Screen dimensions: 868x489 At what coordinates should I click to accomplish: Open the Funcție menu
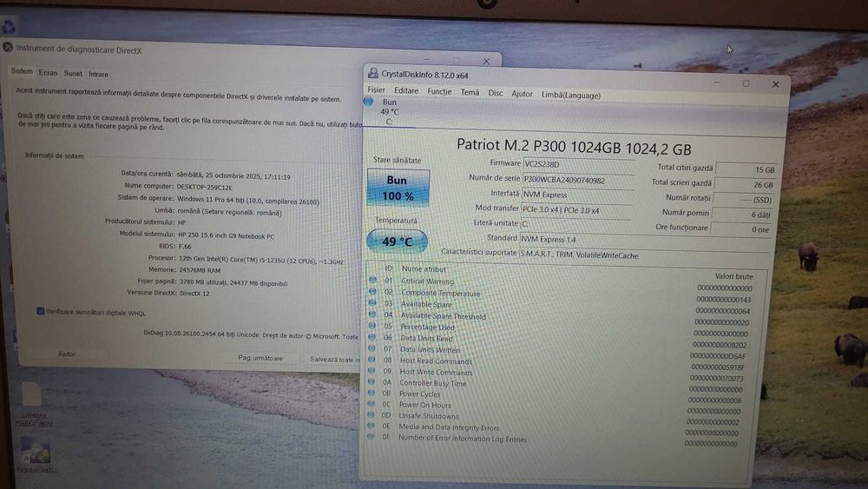click(439, 91)
